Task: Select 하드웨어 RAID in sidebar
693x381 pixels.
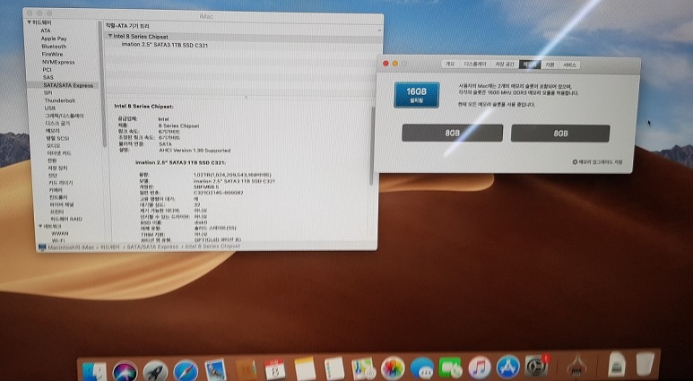Action: click(66, 219)
